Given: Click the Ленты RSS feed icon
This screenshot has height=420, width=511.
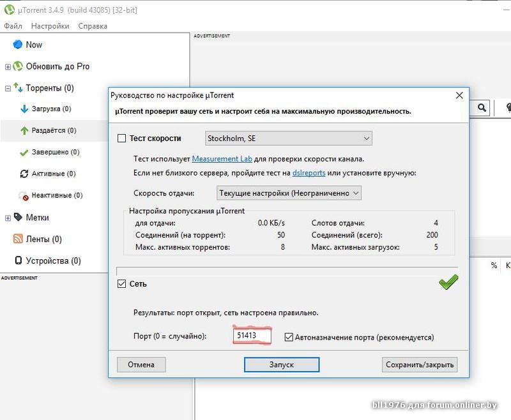Looking at the screenshot, I should coord(18,239).
